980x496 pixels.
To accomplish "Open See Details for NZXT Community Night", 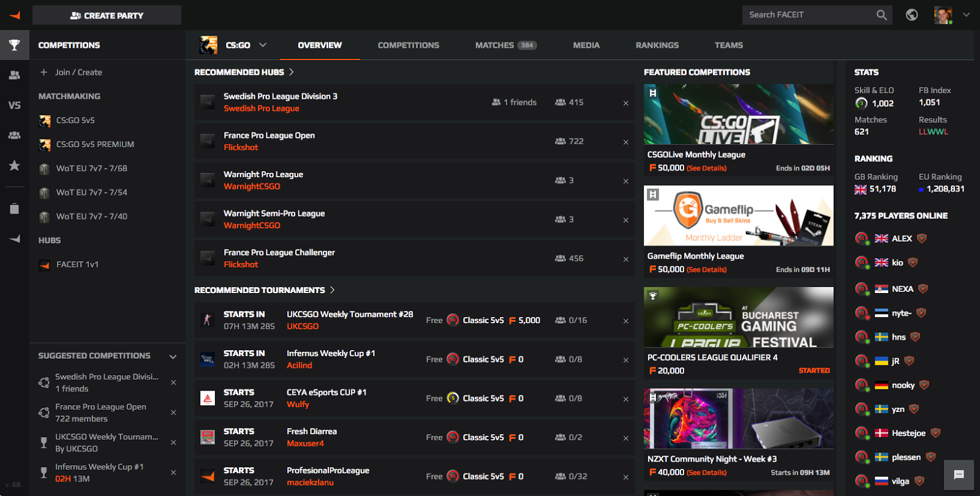I will click(x=706, y=473).
